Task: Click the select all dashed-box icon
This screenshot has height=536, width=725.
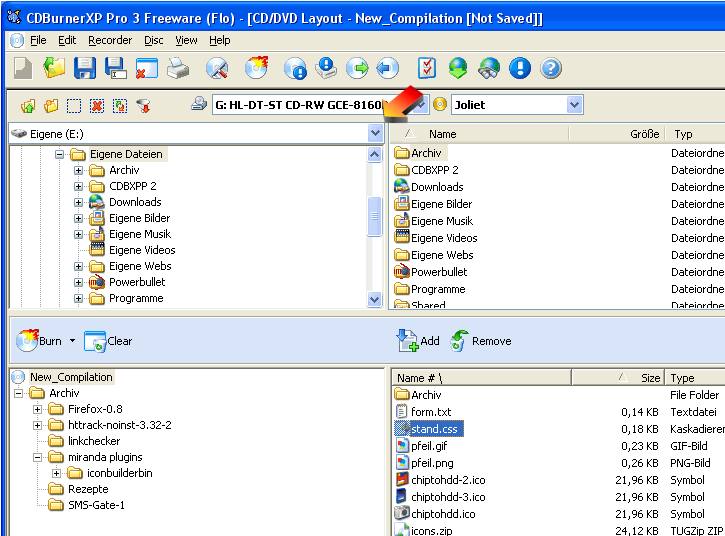Action: point(74,106)
